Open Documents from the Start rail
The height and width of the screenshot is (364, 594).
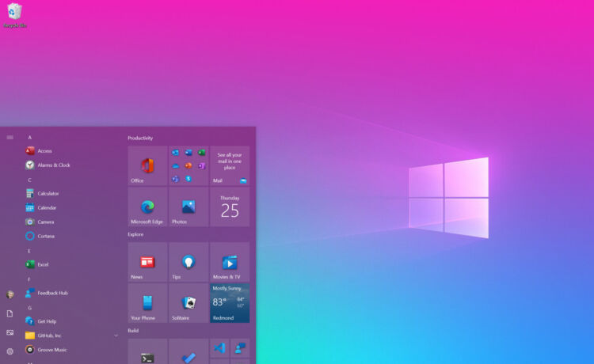tap(10, 313)
